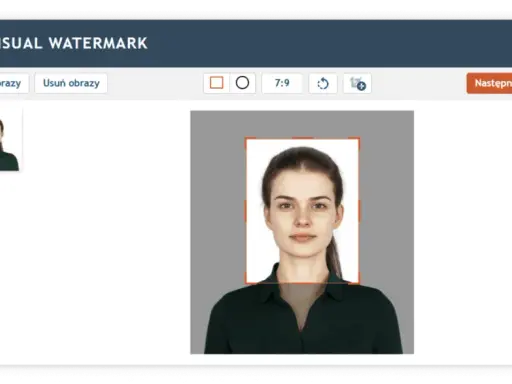The width and height of the screenshot is (512, 384).
Task: Select the rectangular crop shape
Action: 217,83
